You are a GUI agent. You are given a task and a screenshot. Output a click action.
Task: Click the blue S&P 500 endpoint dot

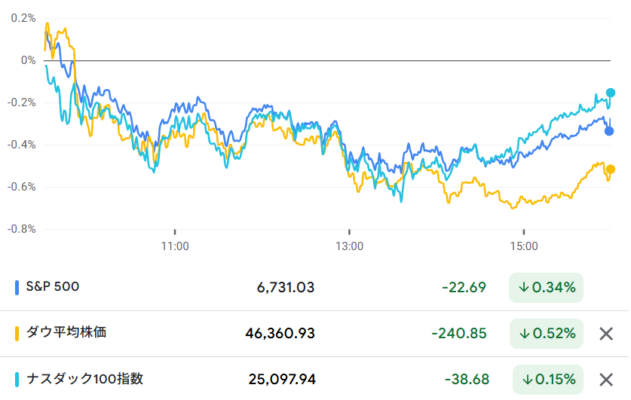click(x=610, y=131)
